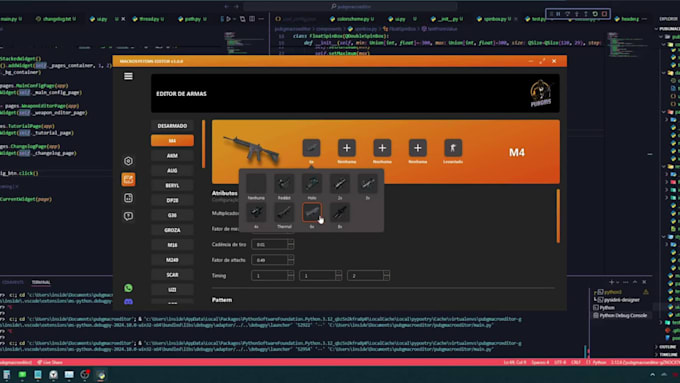
Task: Switch to the TERMINAL panel tab
Action: [41, 282]
